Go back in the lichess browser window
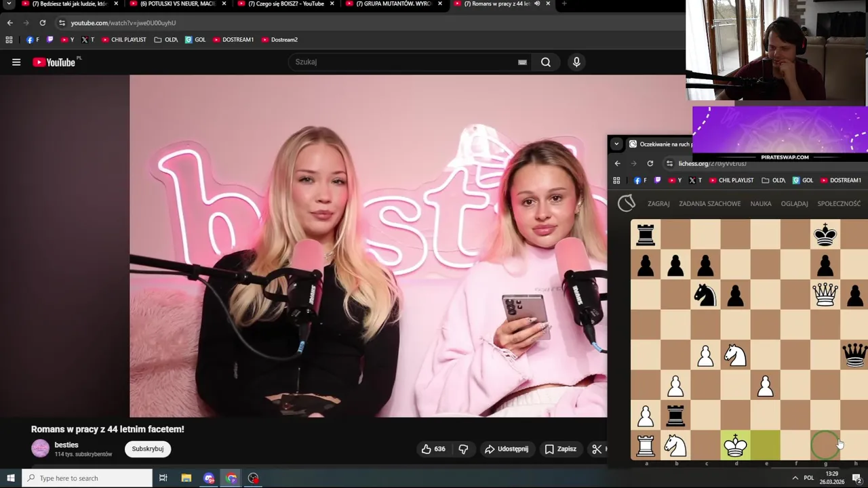This screenshot has width=868, height=488. point(617,163)
